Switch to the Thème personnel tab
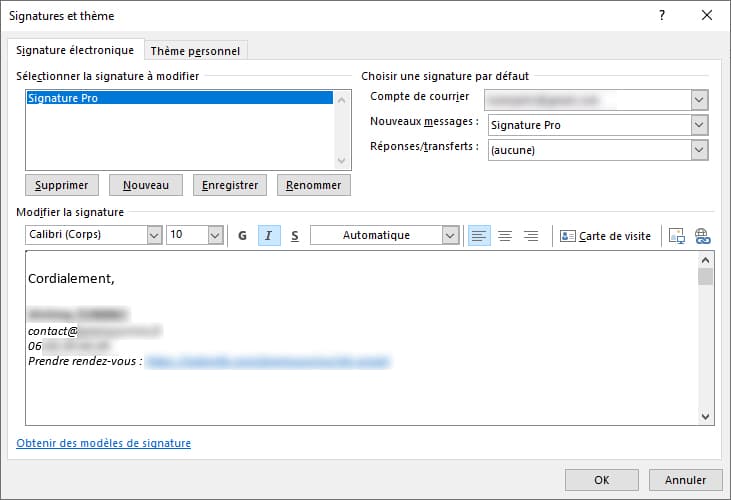 click(x=196, y=51)
